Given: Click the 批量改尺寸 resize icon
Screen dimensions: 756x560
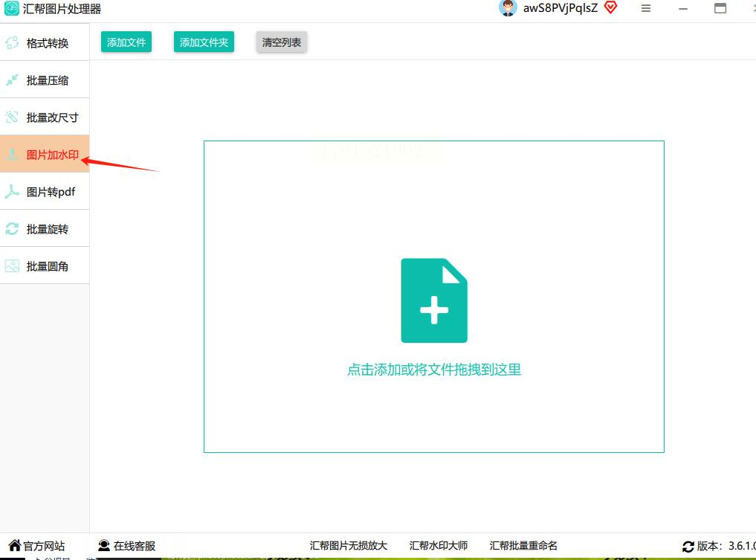Looking at the screenshot, I should pos(12,118).
